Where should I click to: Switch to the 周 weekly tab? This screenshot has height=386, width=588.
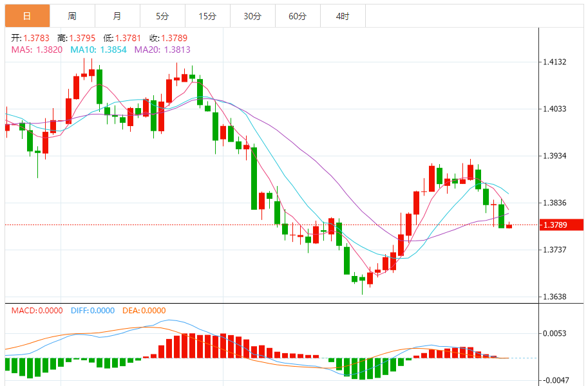coord(72,16)
